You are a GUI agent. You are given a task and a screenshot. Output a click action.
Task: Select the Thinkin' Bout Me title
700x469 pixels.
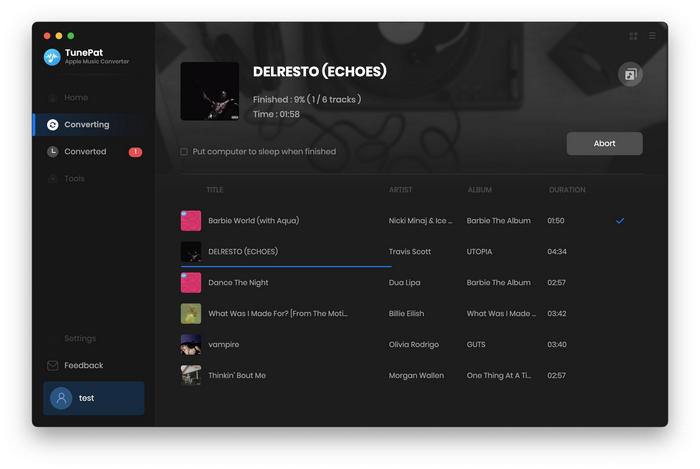[x=237, y=376]
